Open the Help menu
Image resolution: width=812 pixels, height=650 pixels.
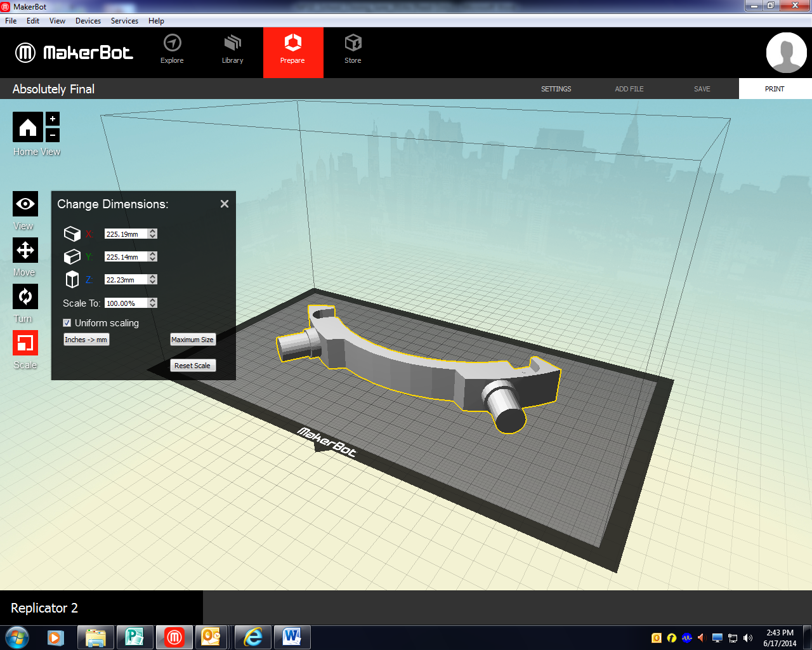156,21
